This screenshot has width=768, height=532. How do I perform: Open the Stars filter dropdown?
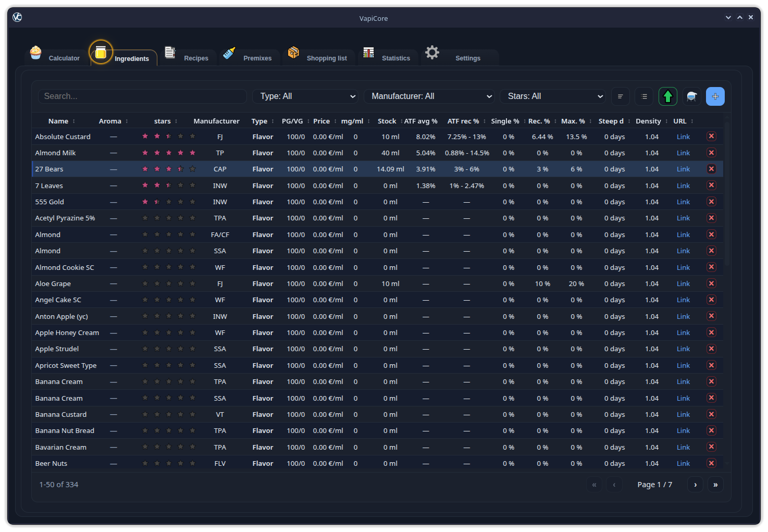[x=553, y=96]
